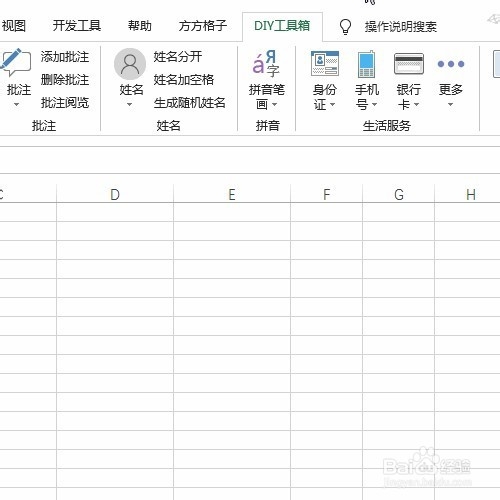Switch to the 开发工具 tab
Image resolution: width=500 pixels, height=500 pixels.
pos(77,26)
